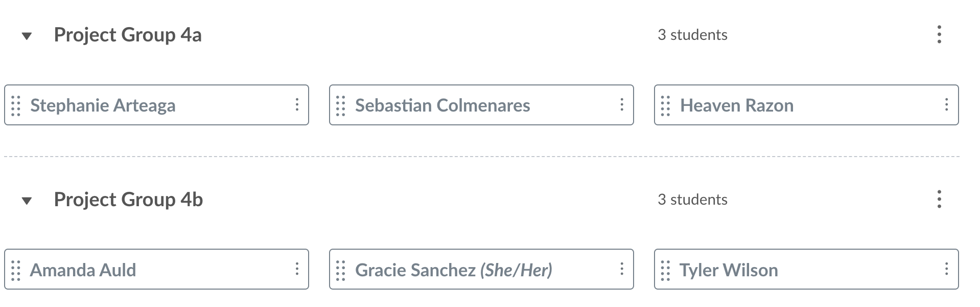Click drag handle beside Tyler Wilson
The height and width of the screenshot is (307, 980).
pyautogui.click(x=665, y=270)
